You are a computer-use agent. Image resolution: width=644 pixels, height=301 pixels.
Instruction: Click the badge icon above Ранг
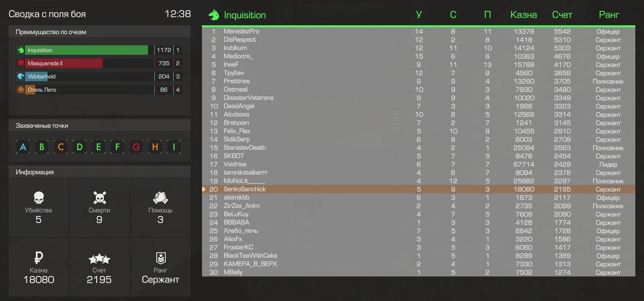pyautogui.click(x=161, y=258)
